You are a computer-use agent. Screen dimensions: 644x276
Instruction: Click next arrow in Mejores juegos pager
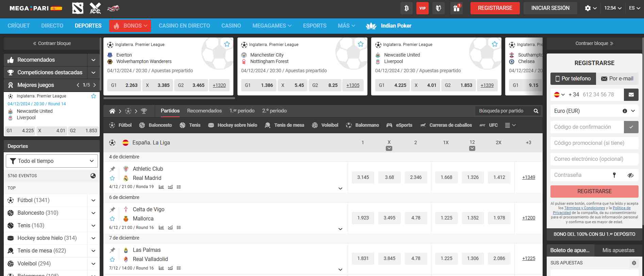click(x=95, y=85)
